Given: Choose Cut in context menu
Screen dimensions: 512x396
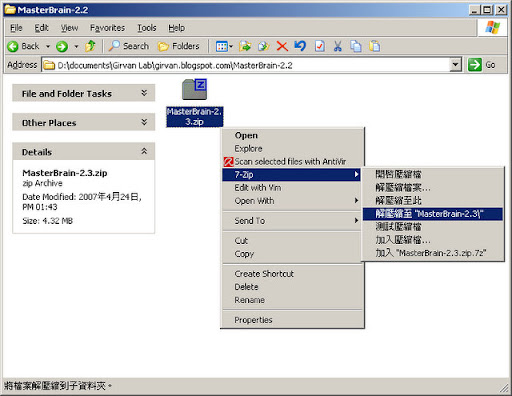Looking at the screenshot, I should point(292,241).
